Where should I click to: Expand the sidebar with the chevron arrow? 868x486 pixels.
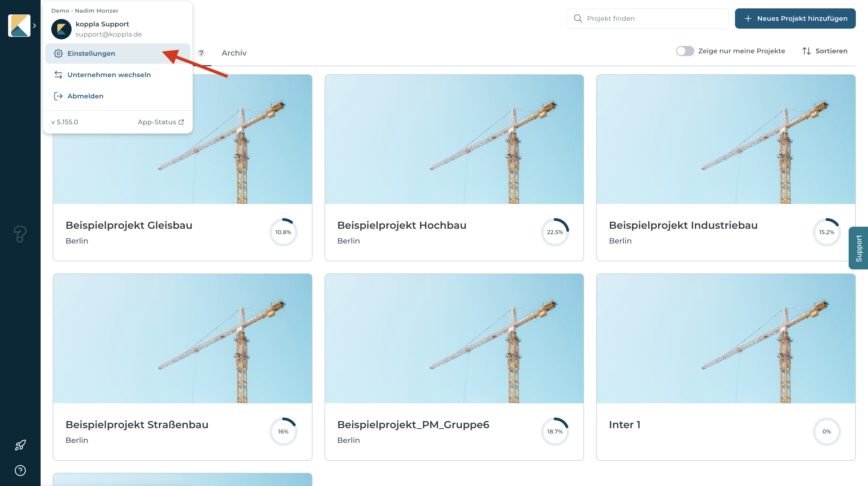click(34, 26)
